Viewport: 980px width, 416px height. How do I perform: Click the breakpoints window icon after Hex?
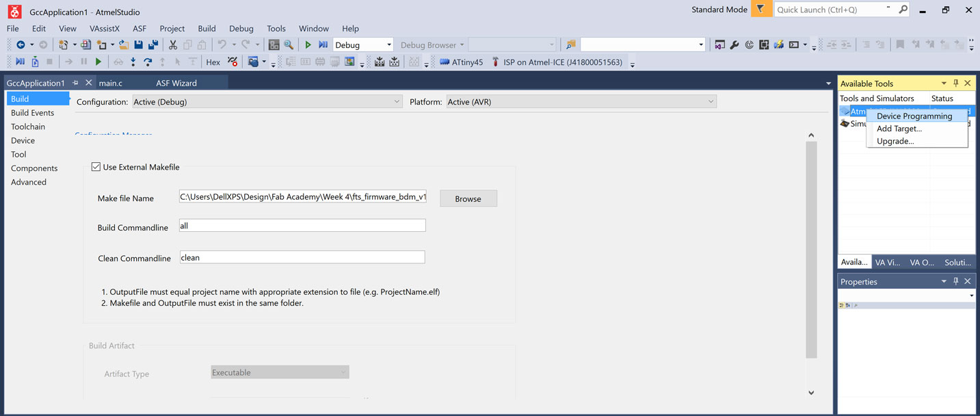(x=233, y=62)
